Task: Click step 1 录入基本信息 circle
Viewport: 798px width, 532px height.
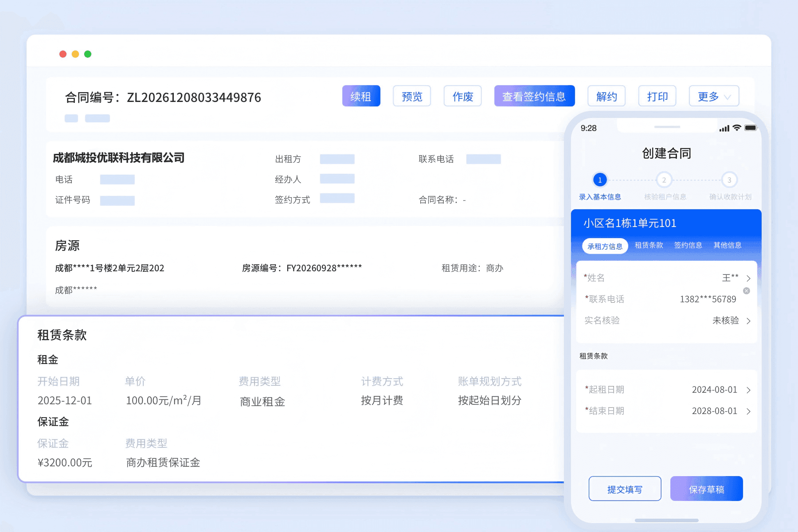Action: pos(600,180)
